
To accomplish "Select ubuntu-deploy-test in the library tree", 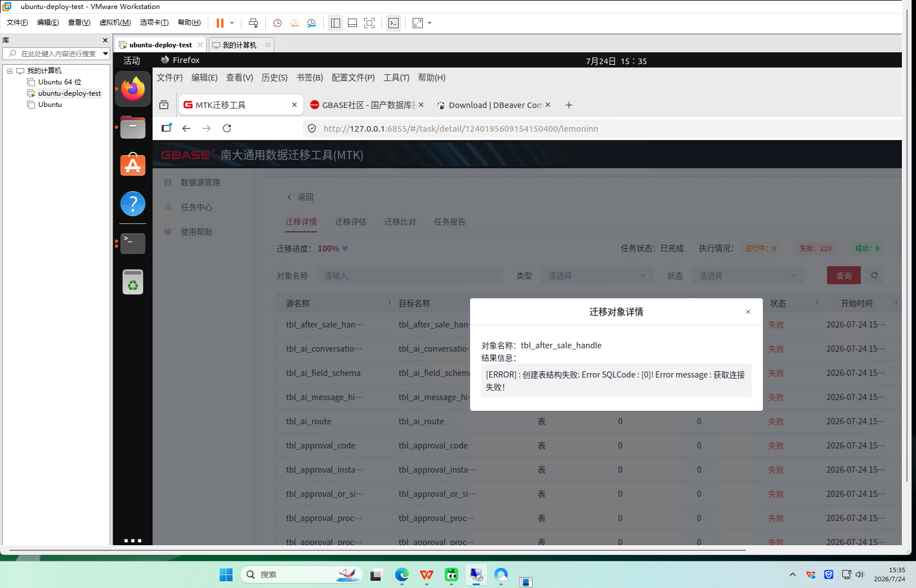I will coord(70,93).
